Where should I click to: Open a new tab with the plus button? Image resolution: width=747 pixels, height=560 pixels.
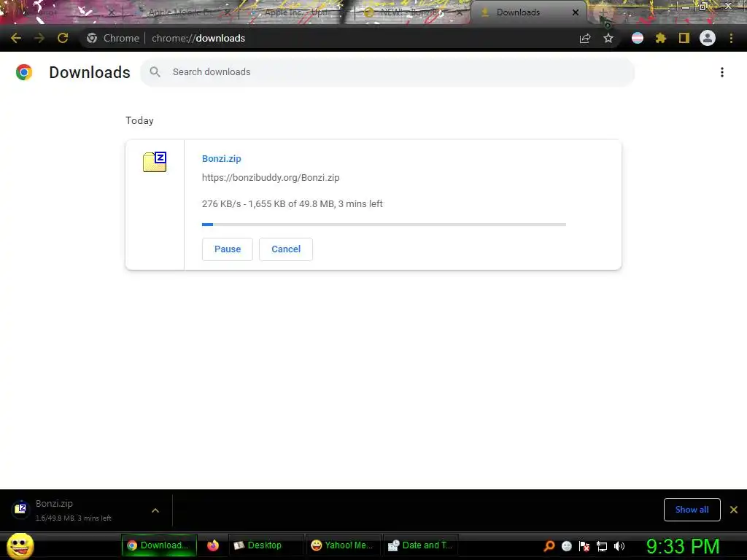[603, 13]
